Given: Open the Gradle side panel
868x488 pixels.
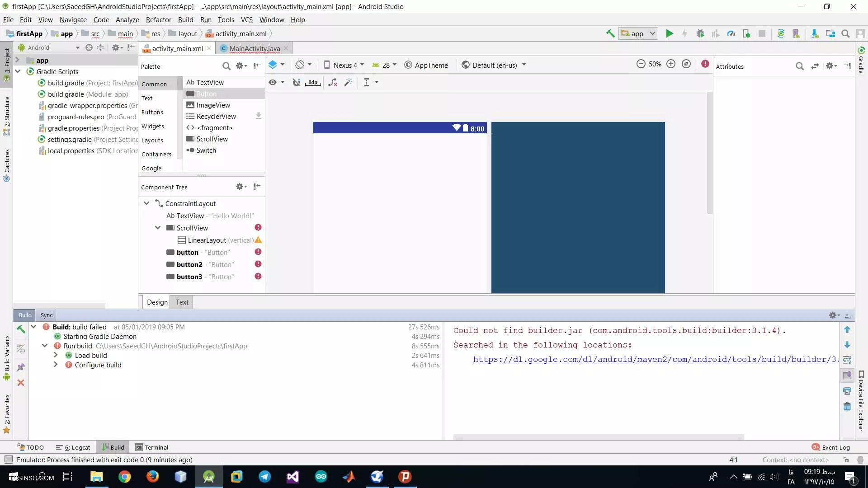Looking at the screenshot, I should 861,60.
